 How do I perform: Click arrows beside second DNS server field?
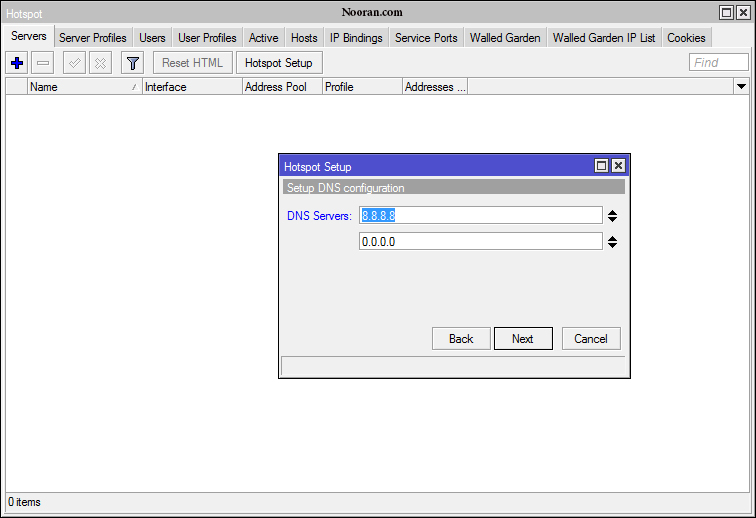coord(613,241)
